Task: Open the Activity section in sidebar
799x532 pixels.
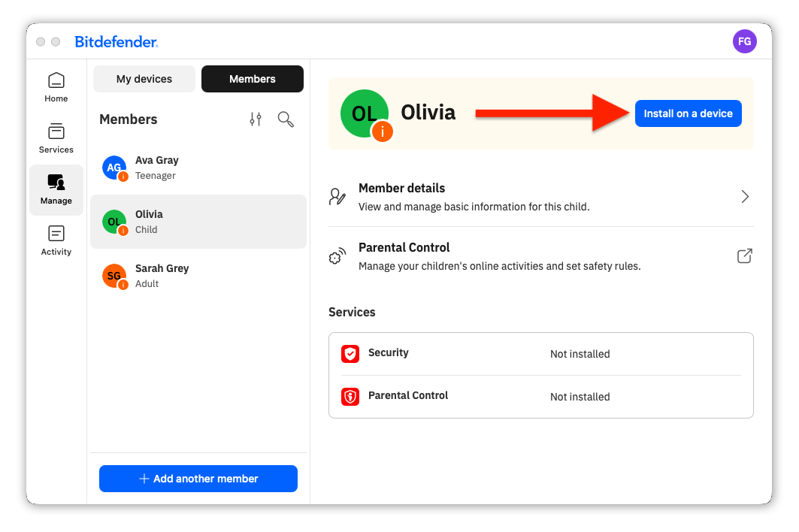Action: 56,240
